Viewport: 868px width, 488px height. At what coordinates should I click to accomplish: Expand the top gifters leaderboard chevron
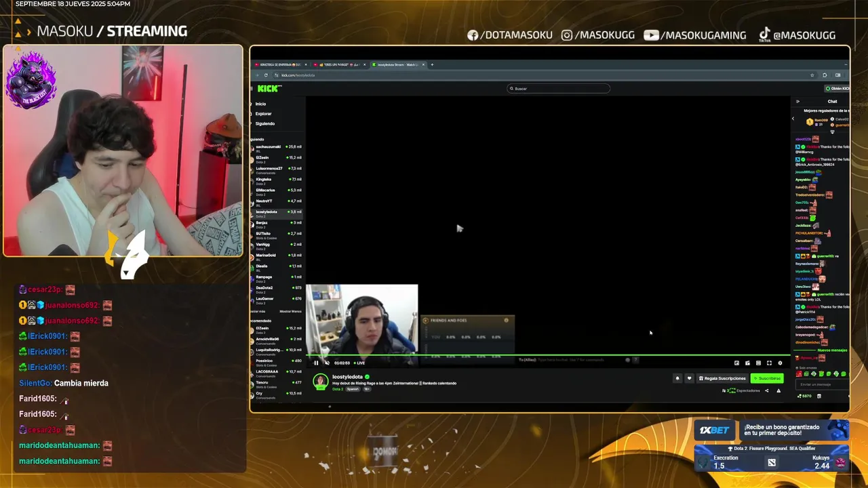click(833, 131)
